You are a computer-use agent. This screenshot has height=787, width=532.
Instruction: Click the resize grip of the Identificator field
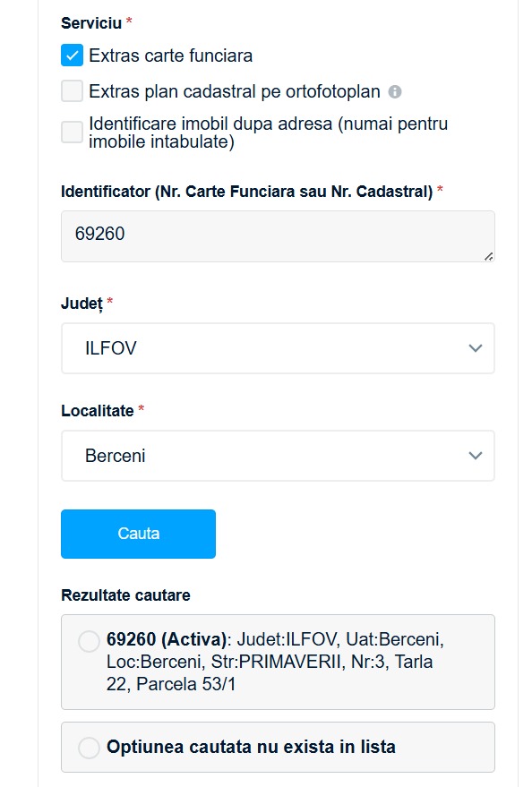pos(489,256)
